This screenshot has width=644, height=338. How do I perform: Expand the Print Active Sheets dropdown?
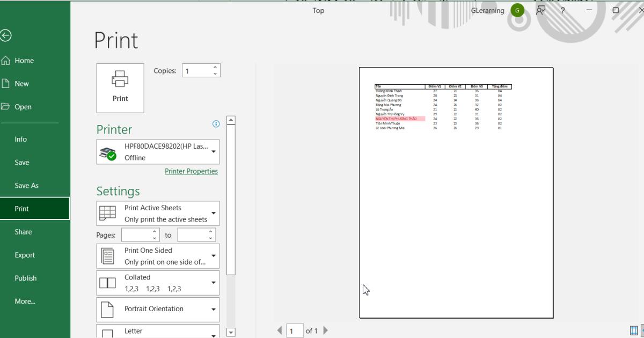pyautogui.click(x=158, y=213)
